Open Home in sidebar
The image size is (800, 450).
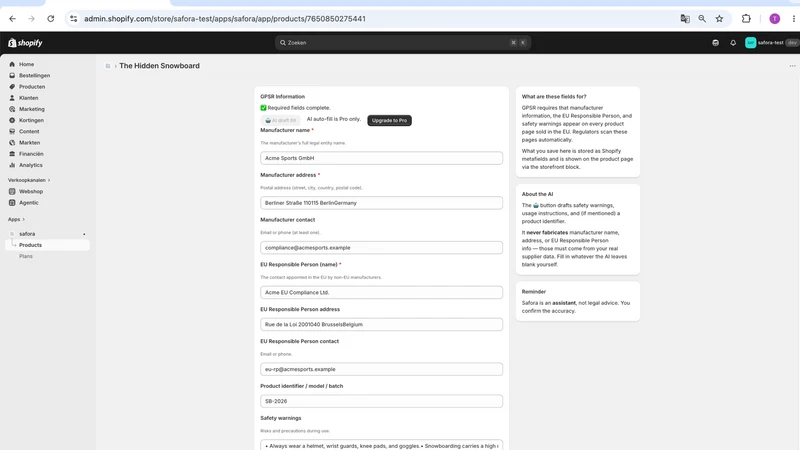[x=27, y=64]
